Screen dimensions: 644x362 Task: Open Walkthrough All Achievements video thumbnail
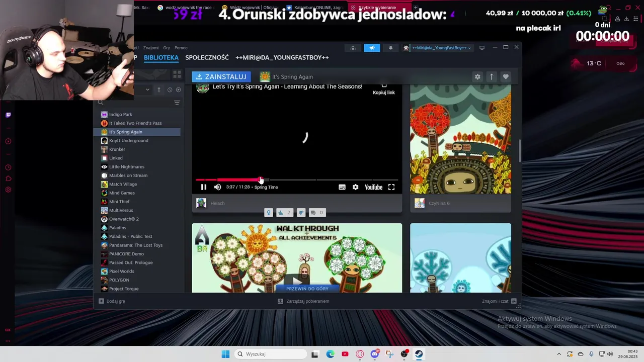point(297,258)
